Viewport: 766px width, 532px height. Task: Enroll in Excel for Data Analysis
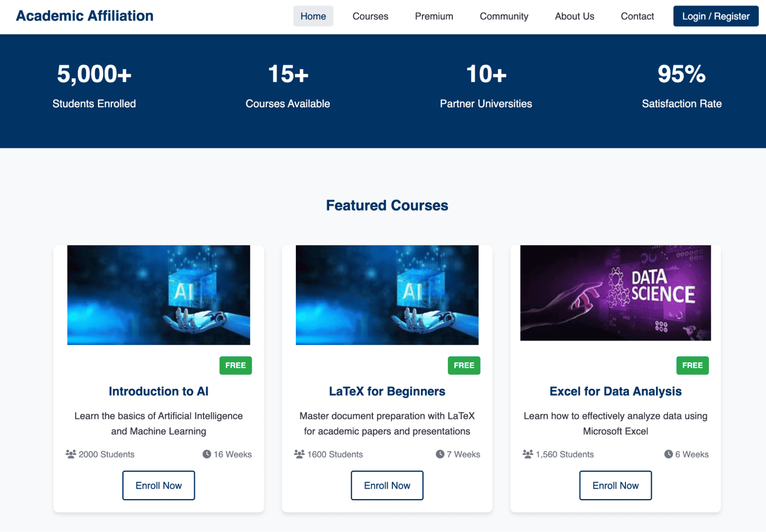[615, 485]
